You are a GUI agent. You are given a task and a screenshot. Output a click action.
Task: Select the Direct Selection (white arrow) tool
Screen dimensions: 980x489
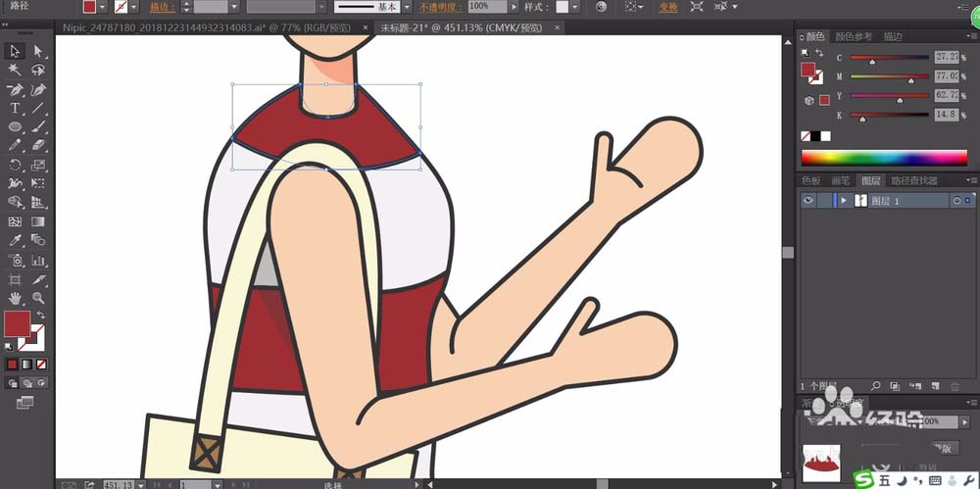38,51
